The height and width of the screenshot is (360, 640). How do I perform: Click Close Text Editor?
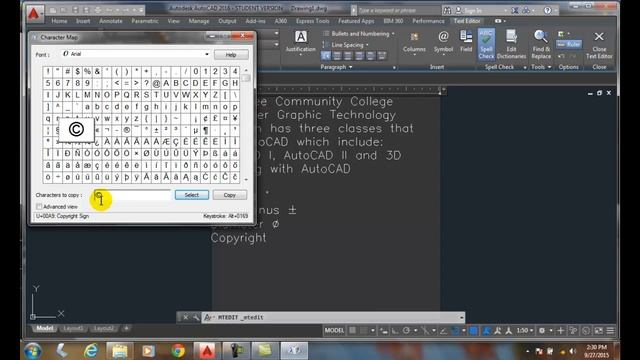pos(599,44)
